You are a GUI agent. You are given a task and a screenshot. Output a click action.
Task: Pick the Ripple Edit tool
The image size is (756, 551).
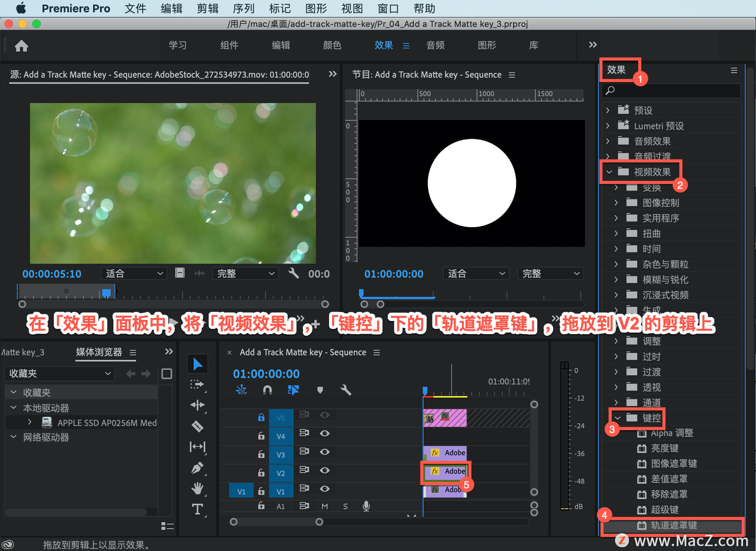click(x=197, y=405)
